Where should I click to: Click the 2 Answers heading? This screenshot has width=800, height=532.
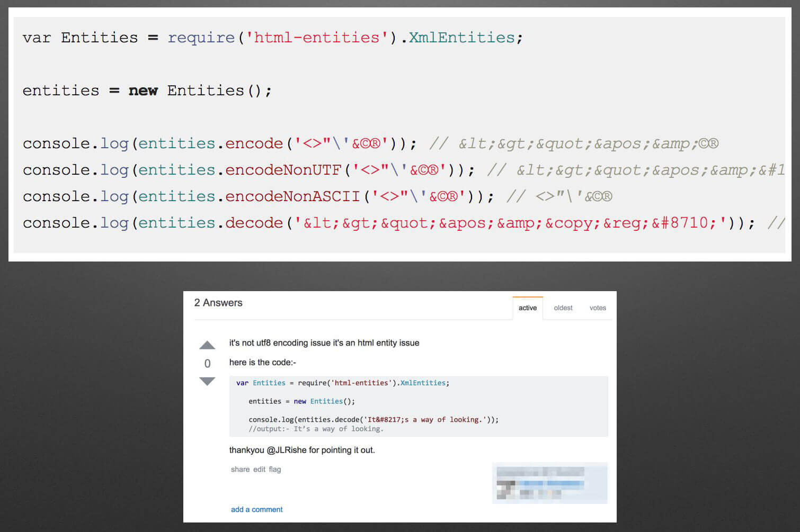click(x=218, y=302)
